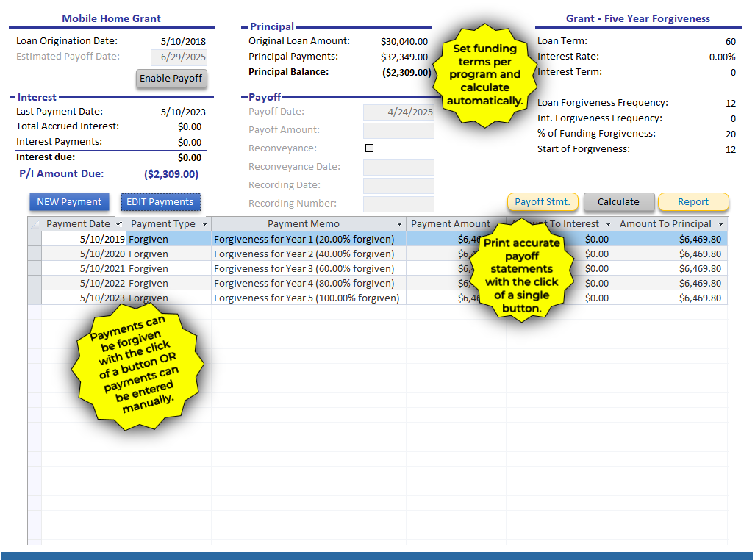The width and height of the screenshot is (755, 560).
Task: Click Original Loan Amount value $30,040.00
Action: click(x=404, y=42)
